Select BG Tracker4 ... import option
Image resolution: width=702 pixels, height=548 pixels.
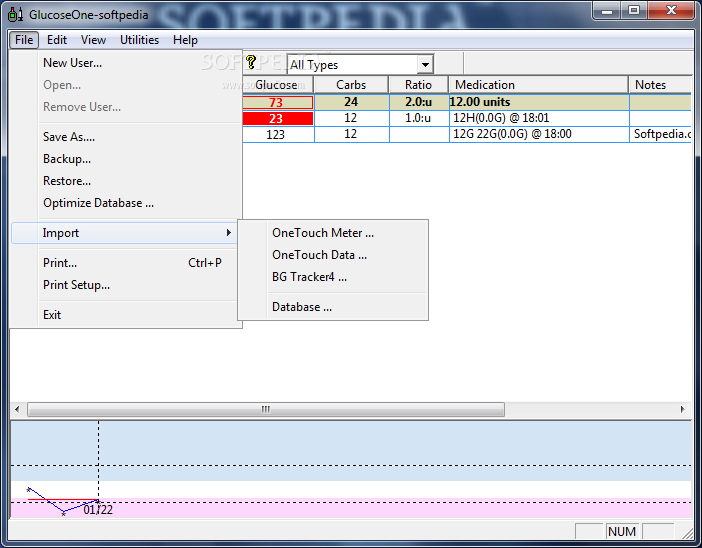334,277
